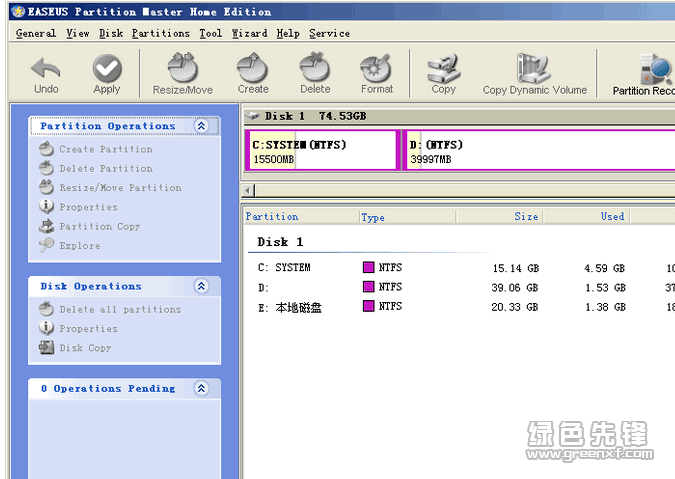Click the Disk 1 group heading in list

[280, 242]
